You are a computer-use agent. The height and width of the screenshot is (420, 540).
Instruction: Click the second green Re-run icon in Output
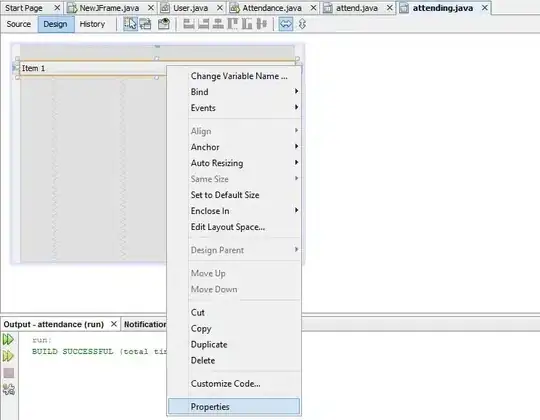[x=8, y=356]
